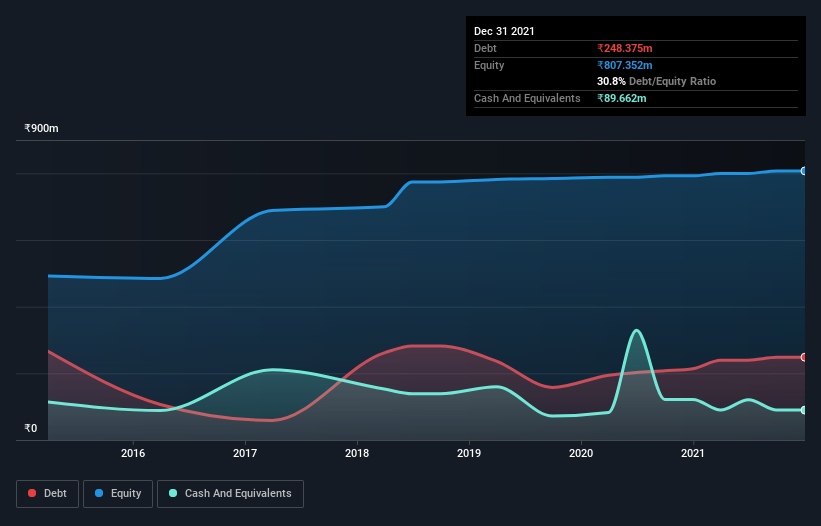Click the 2021 x-axis label

[x=693, y=453]
